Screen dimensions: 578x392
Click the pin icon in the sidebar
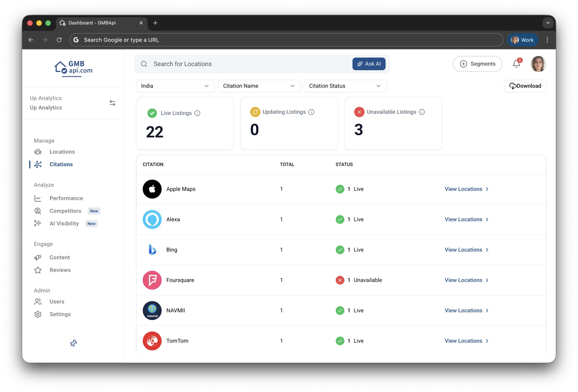point(73,343)
